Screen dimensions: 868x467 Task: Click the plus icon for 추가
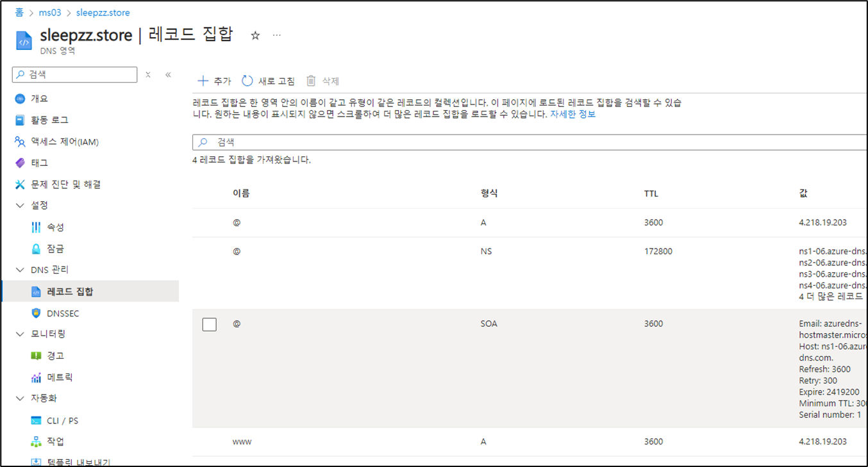coord(203,81)
